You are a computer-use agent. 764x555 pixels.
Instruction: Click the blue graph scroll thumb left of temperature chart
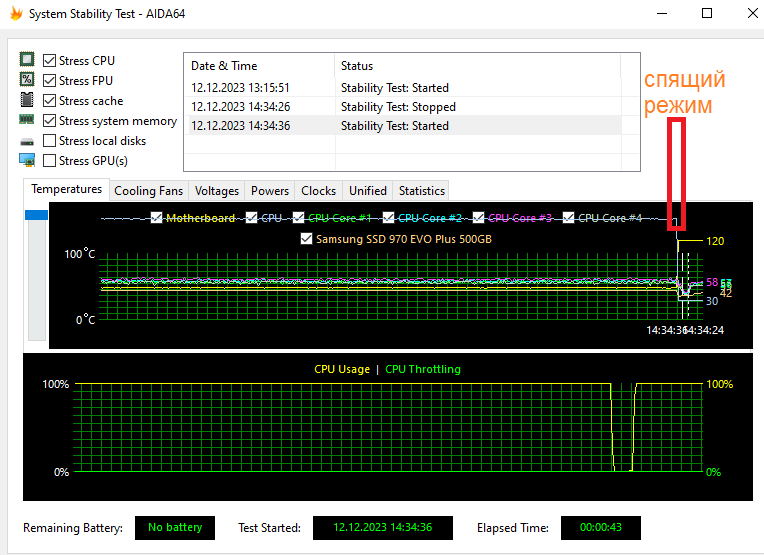point(37,215)
